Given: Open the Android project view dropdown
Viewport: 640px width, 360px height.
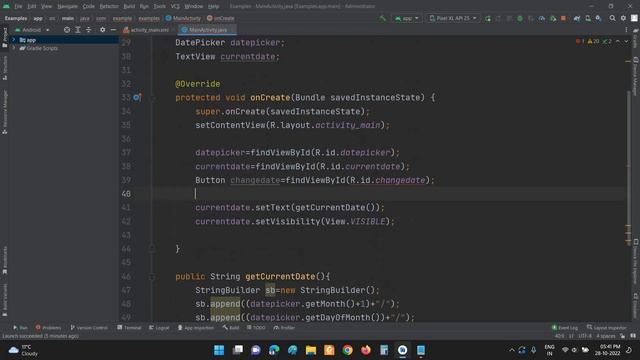Looking at the screenshot, I should [x=32, y=30].
